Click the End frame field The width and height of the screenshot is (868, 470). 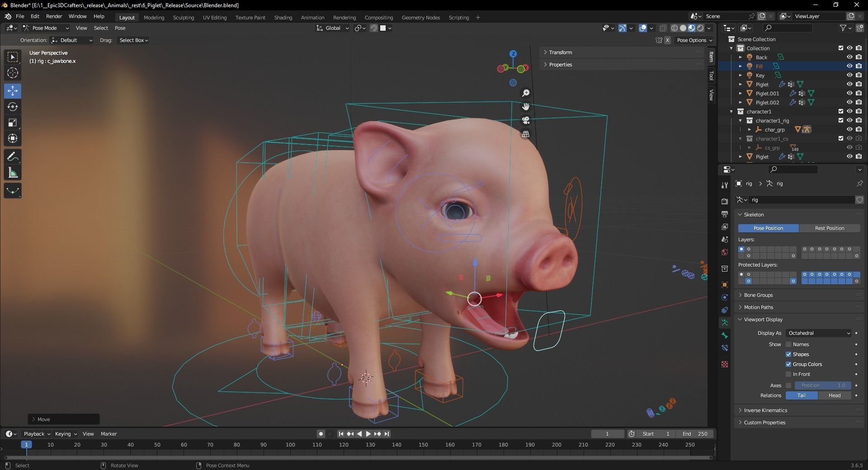click(695, 434)
